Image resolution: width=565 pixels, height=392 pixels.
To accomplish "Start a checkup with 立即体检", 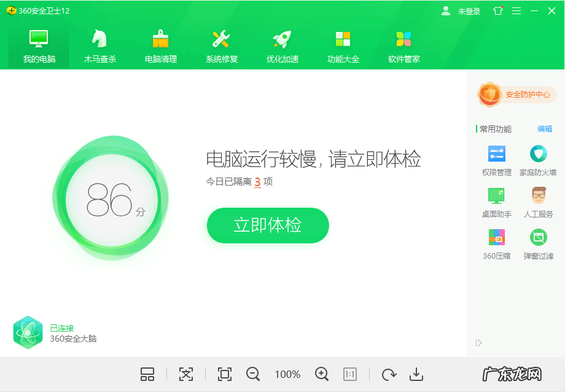I will [267, 225].
